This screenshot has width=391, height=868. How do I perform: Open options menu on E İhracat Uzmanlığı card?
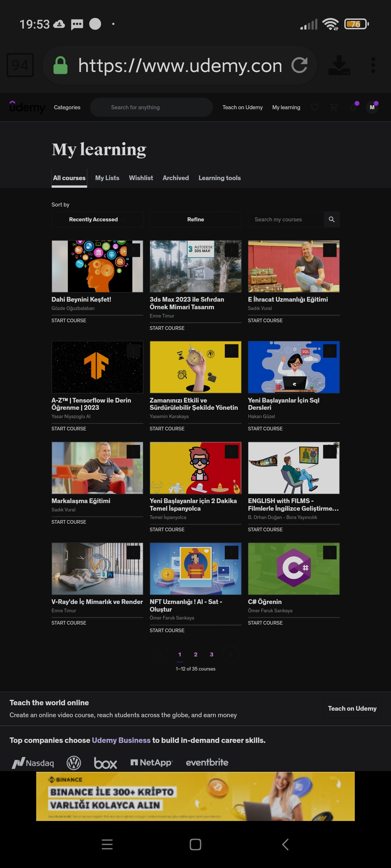coord(330,250)
